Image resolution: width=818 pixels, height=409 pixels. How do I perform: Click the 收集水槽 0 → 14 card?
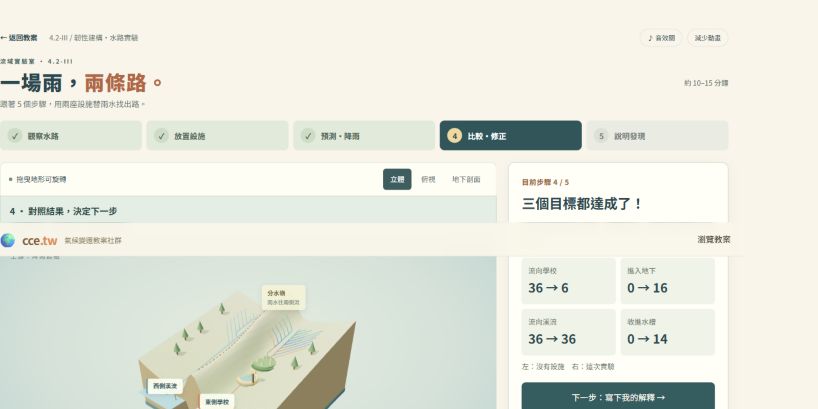tap(668, 332)
